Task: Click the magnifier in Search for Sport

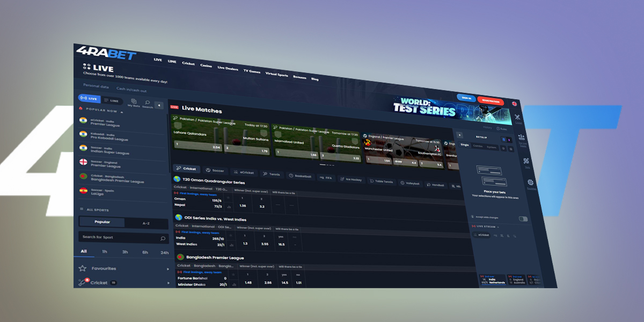Action: [x=163, y=238]
